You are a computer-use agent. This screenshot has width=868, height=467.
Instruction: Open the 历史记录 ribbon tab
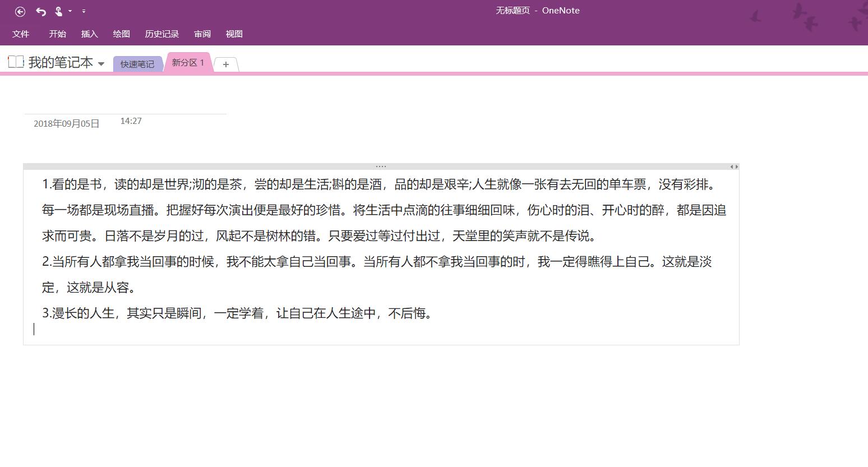[161, 34]
